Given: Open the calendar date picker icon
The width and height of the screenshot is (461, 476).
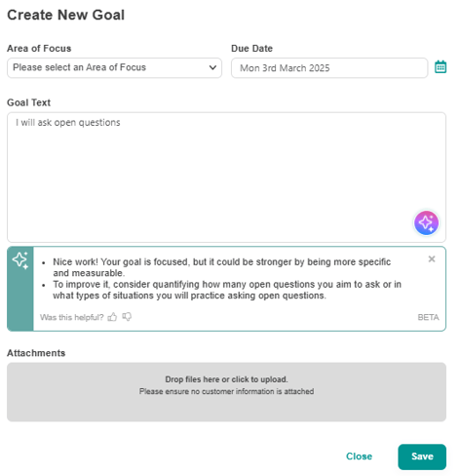Looking at the screenshot, I should pos(441,67).
